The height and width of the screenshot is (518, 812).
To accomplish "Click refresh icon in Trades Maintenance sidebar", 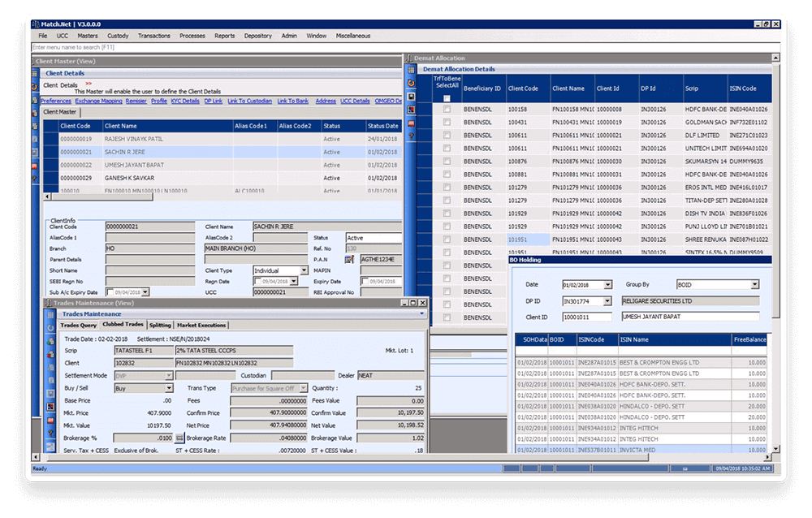I will [x=50, y=328].
